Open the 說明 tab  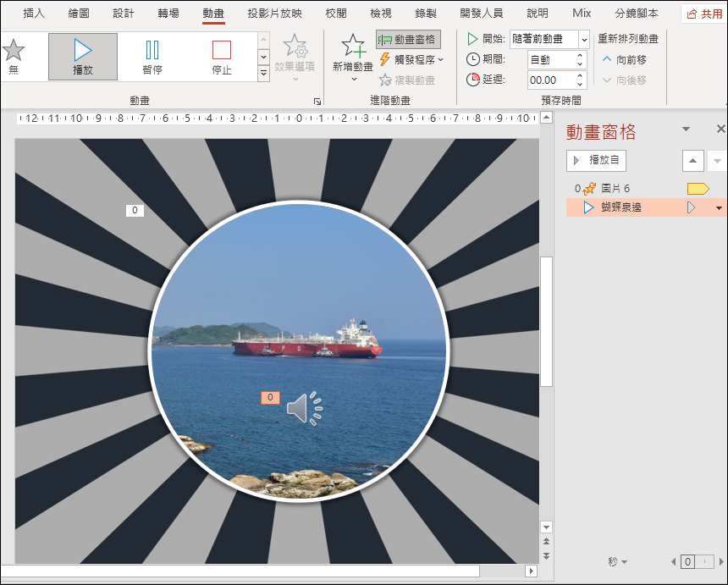[538, 14]
